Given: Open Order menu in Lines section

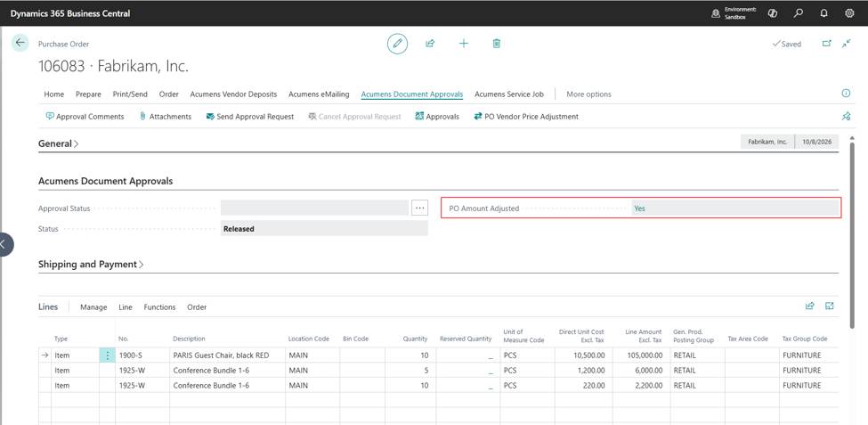Looking at the screenshot, I should coord(197,307).
